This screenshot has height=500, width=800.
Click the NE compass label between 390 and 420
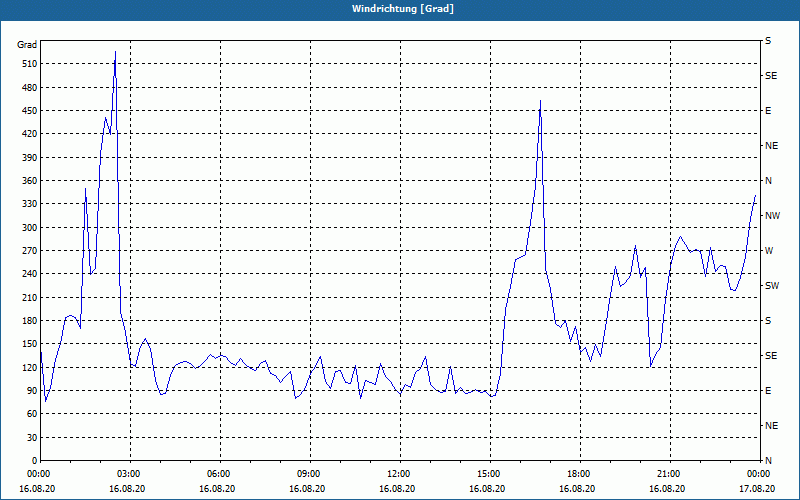pyautogui.click(x=771, y=146)
